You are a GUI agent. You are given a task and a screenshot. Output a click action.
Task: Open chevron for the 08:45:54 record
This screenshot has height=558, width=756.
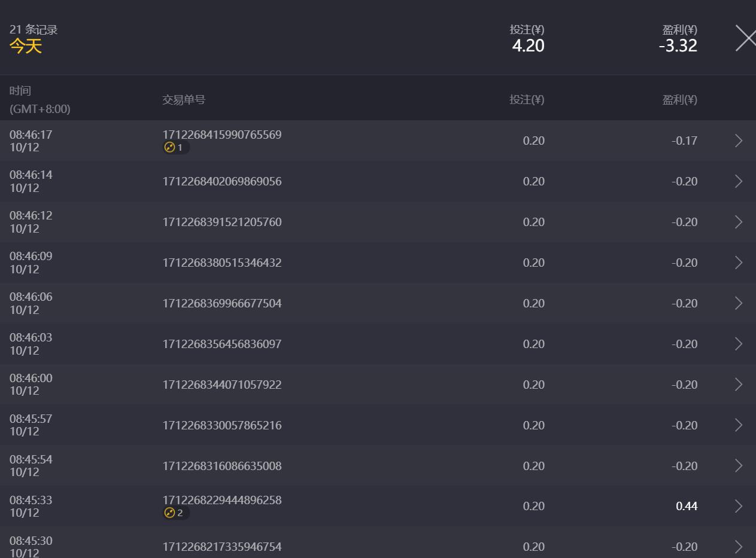739,466
